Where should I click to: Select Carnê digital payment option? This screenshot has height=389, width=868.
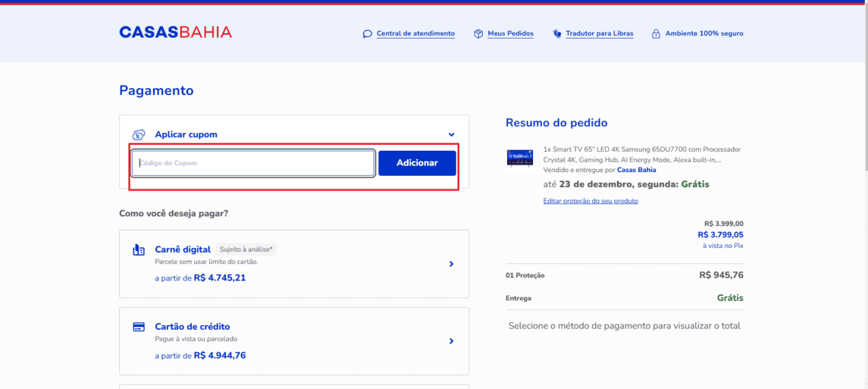coord(294,264)
